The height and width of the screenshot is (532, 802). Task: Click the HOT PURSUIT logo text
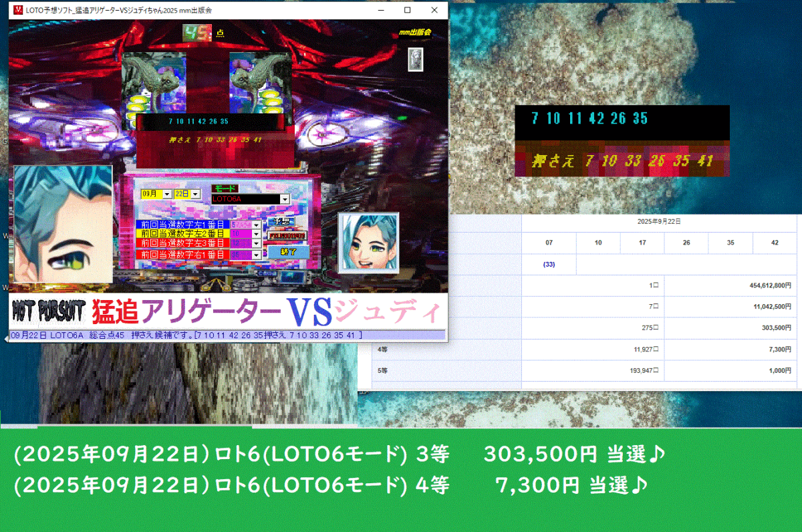click(49, 311)
